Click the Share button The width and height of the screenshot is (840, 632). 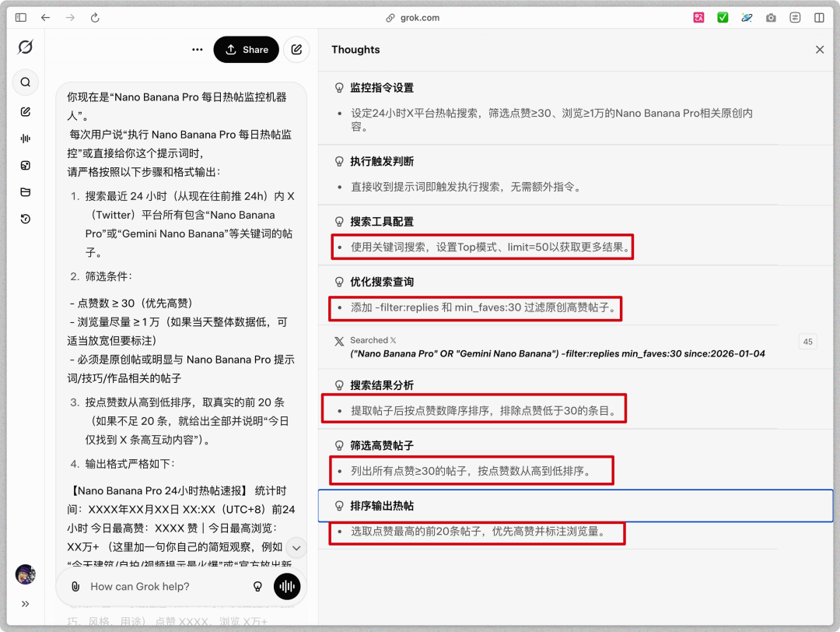coord(246,49)
